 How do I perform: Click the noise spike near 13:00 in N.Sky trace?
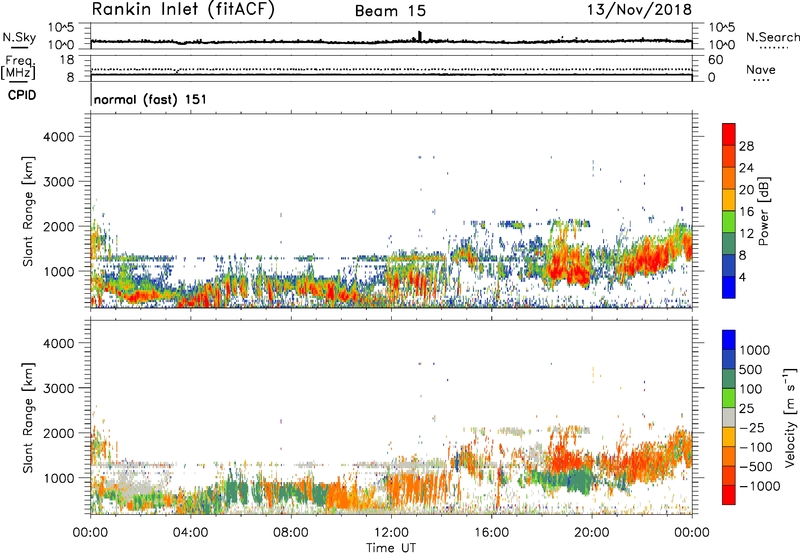pos(419,36)
